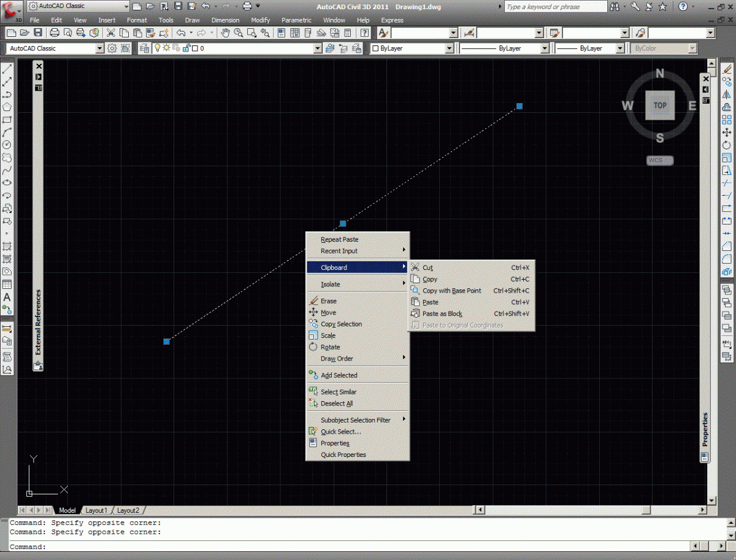Open the Dimension menu
The image size is (736, 560).
pyautogui.click(x=226, y=20)
